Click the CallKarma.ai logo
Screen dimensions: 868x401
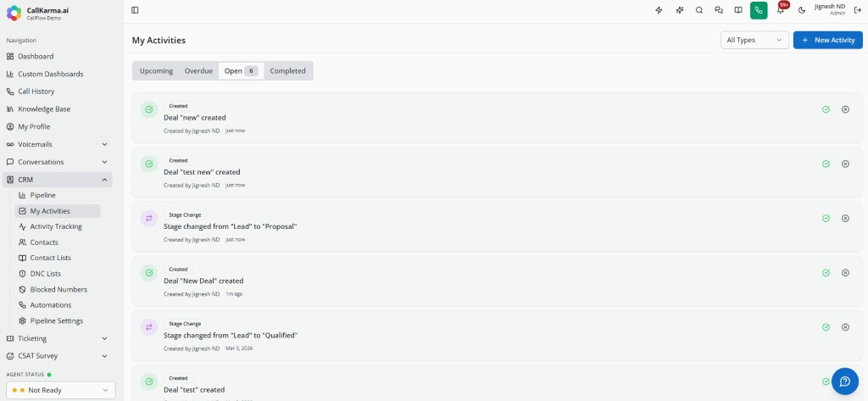pos(14,12)
